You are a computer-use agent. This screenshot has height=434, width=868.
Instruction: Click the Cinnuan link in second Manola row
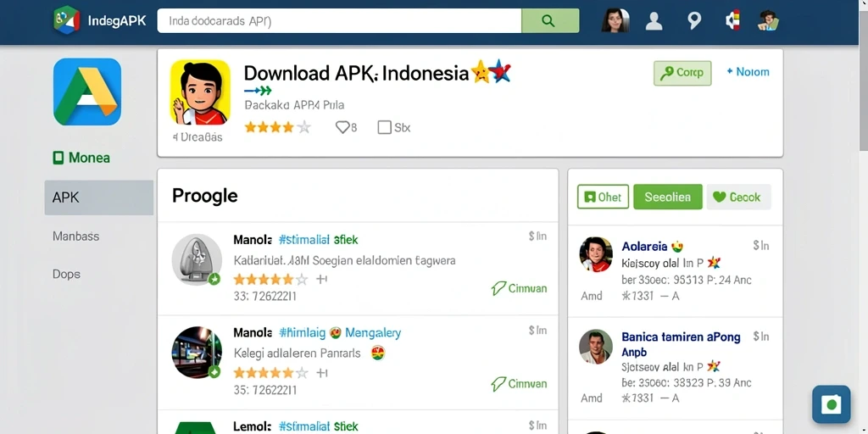(x=519, y=384)
